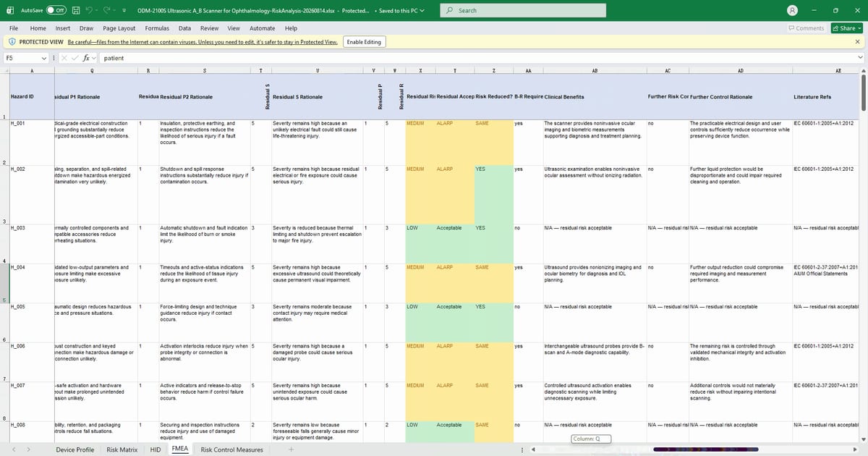Screen dimensions: 868x456
Task: Open the Draw ribbon tab
Action: [x=86, y=28]
